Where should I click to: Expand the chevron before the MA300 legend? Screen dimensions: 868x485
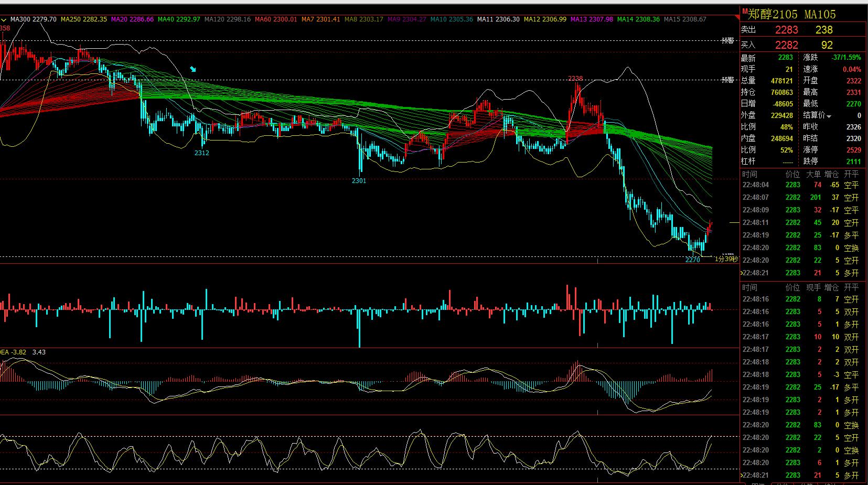(x=4, y=19)
